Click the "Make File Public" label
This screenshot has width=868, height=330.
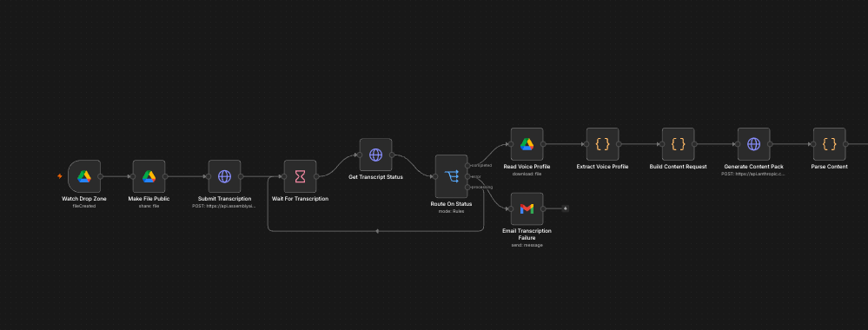click(x=149, y=199)
